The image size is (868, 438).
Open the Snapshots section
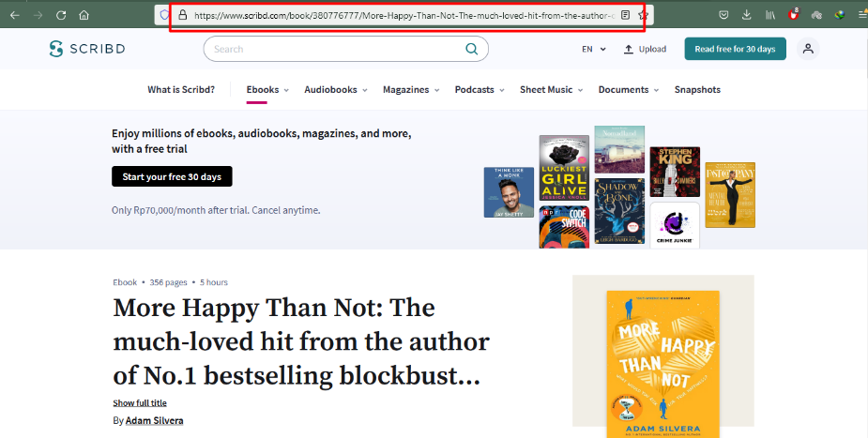coord(697,90)
